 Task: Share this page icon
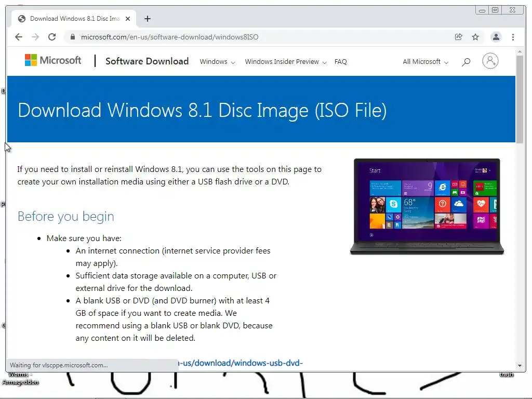tap(458, 37)
